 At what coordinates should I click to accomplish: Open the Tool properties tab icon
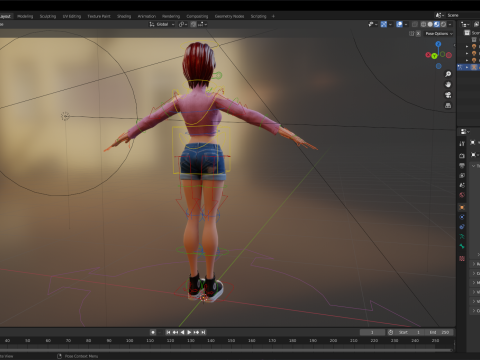(x=462, y=144)
